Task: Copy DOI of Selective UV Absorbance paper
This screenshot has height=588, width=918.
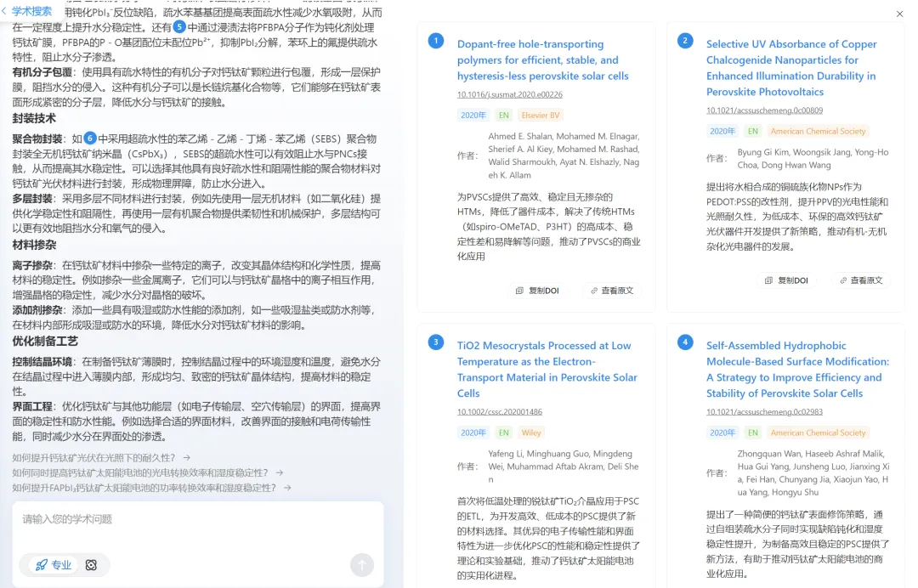Action: tap(786, 280)
